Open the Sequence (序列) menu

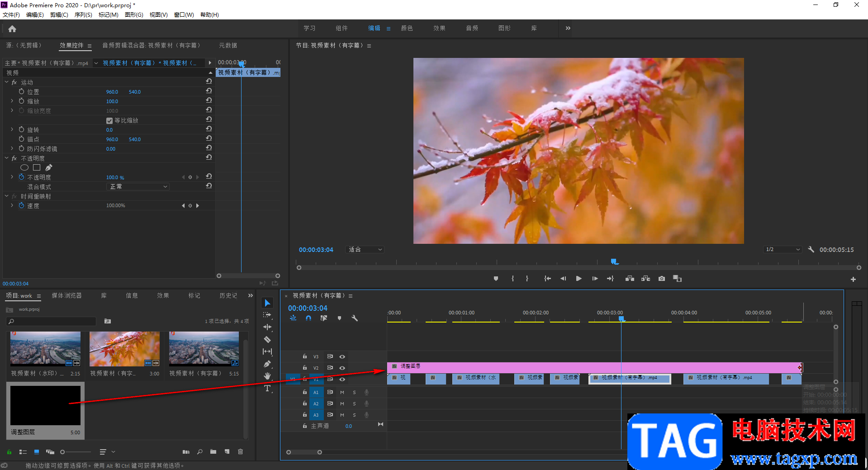coord(83,15)
